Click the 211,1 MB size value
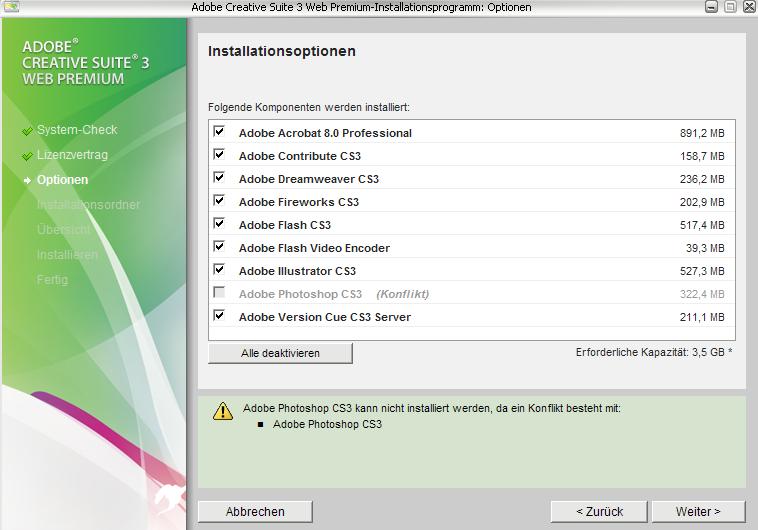Viewport: 758px width, 530px height. pyautogui.click(x=702, y=317)
